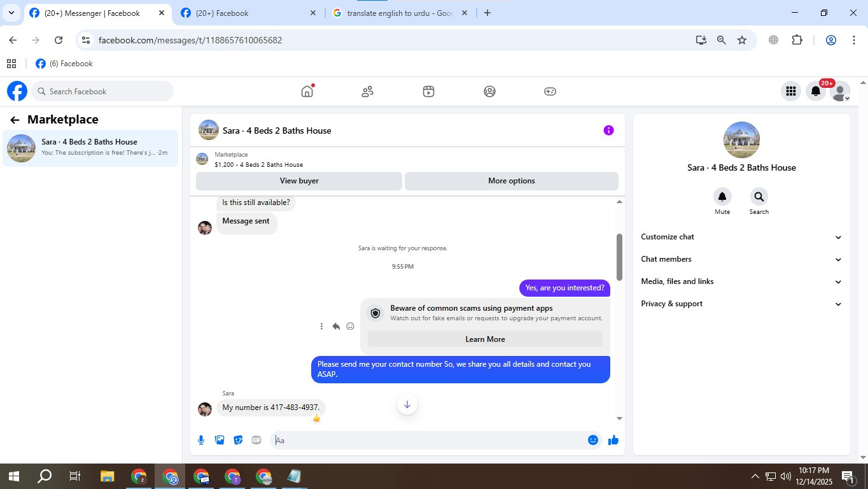Click the Search Facebook field
Screen dimensions: 868x489
(102, 92)
